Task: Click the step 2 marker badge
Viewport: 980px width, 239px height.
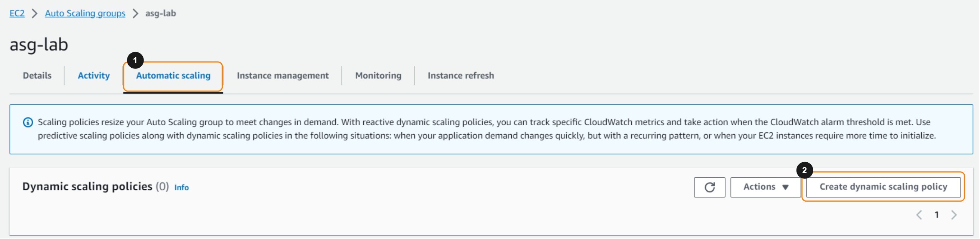Action: coord(804,170)
